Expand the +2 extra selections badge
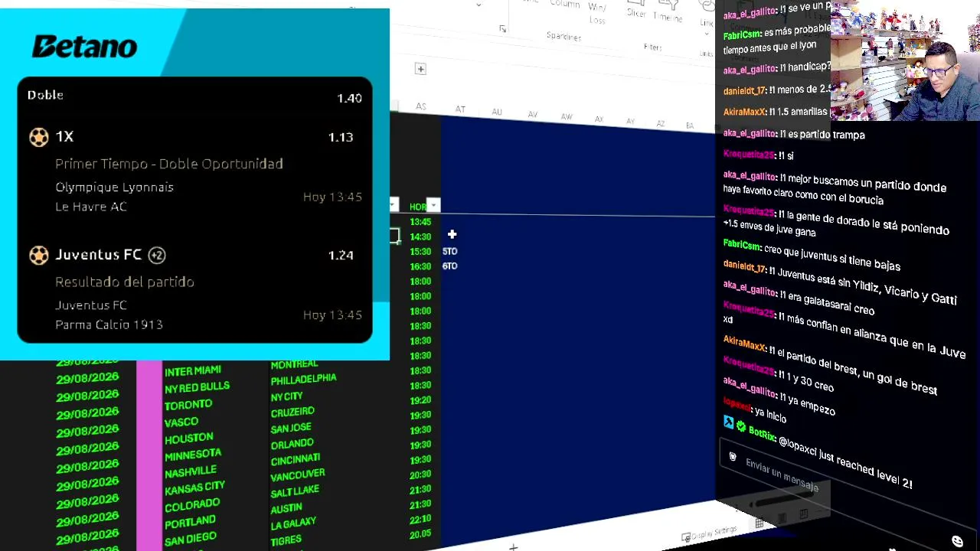The height and width of the screenshot is (551, 980). tap(156, 255)
